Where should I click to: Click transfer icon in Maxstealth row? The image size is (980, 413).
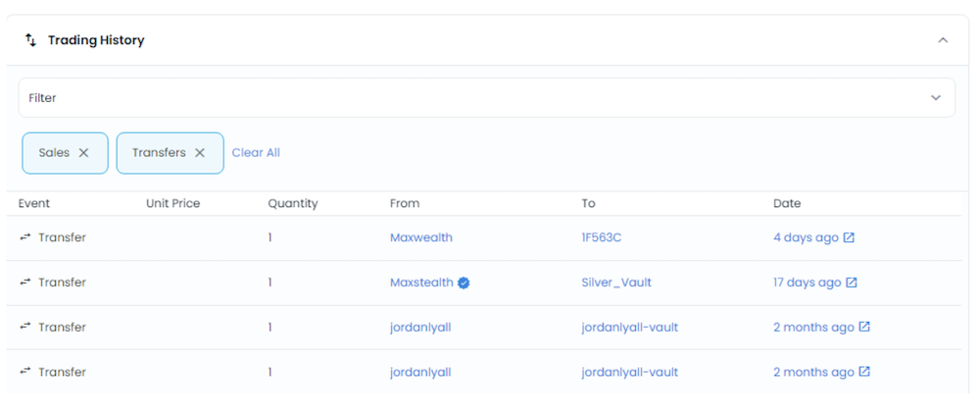(25, 282)
